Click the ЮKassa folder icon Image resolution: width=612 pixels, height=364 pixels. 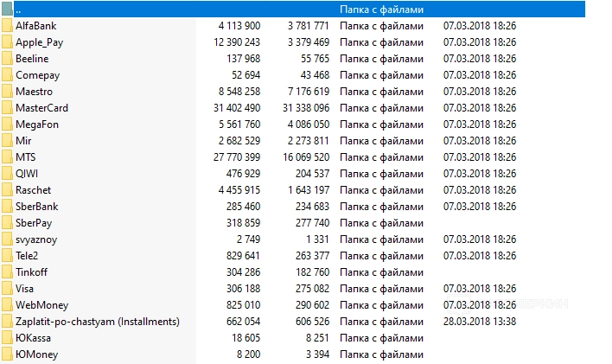pos(7,337)
